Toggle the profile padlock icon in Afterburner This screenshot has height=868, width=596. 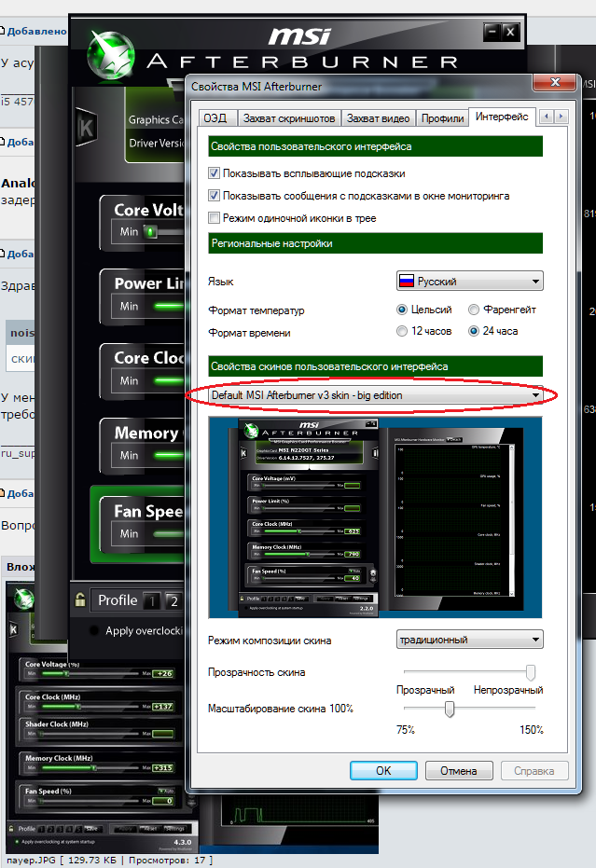[x=80, y=599]
